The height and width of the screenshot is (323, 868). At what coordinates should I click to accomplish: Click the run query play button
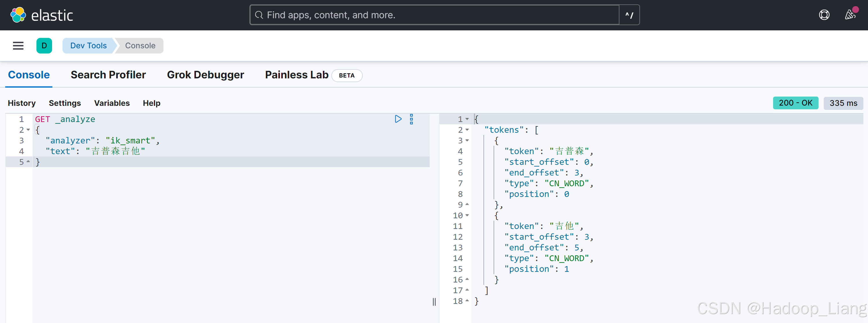click(398, 119)
